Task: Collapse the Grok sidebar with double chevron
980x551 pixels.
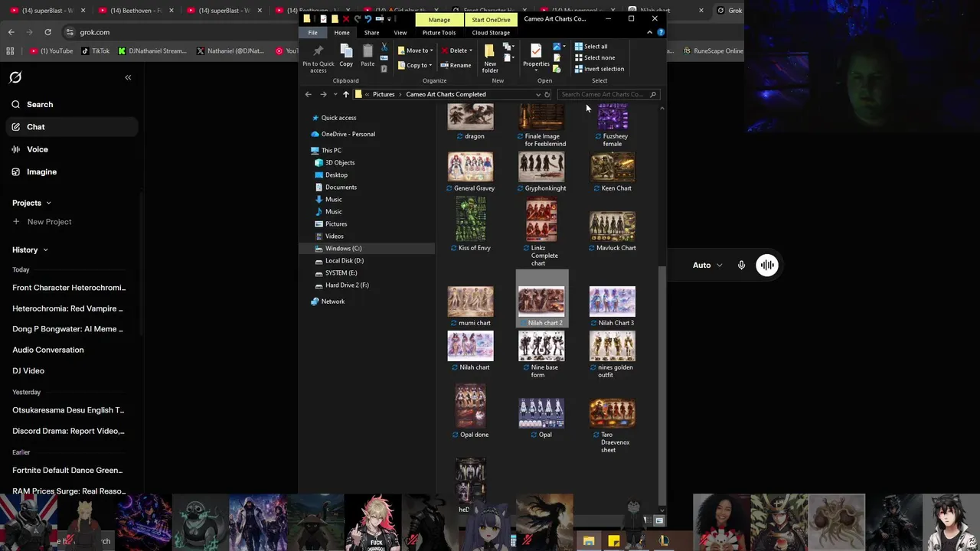Action: point(128,77)
